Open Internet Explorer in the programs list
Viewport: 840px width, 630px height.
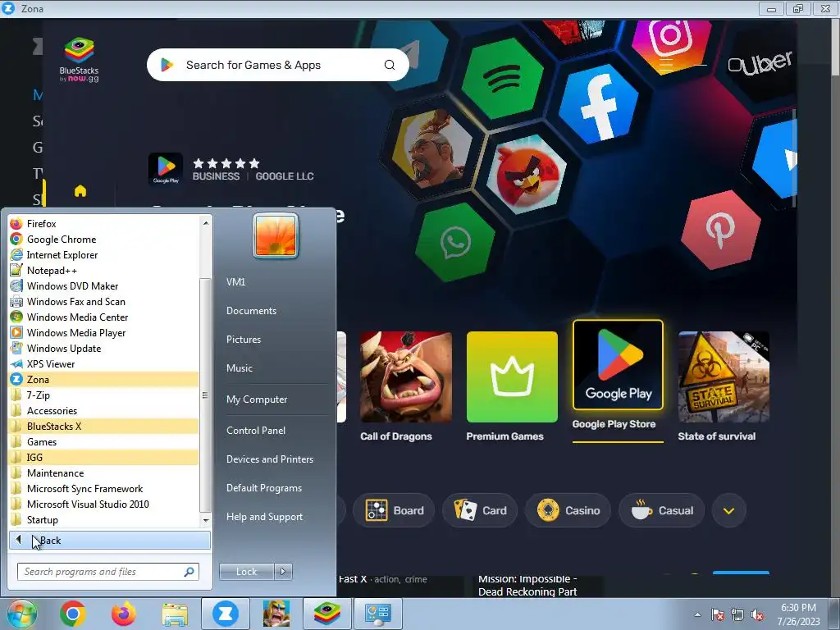[x=103, y=255]
